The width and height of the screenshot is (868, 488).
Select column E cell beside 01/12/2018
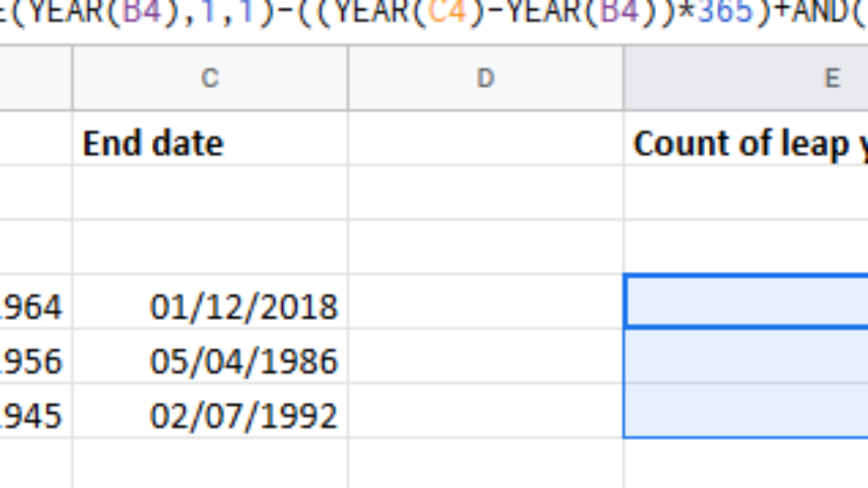tap(745, 301)
